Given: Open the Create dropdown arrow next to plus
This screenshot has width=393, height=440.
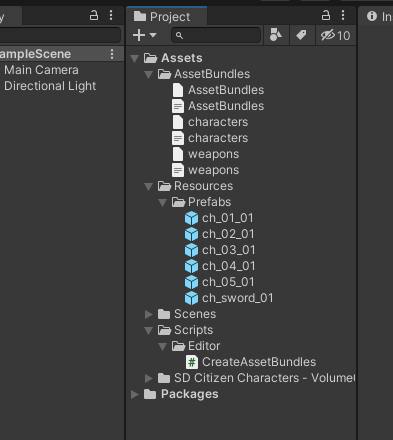Looking at the screenshot, I should tap(153, 35).
